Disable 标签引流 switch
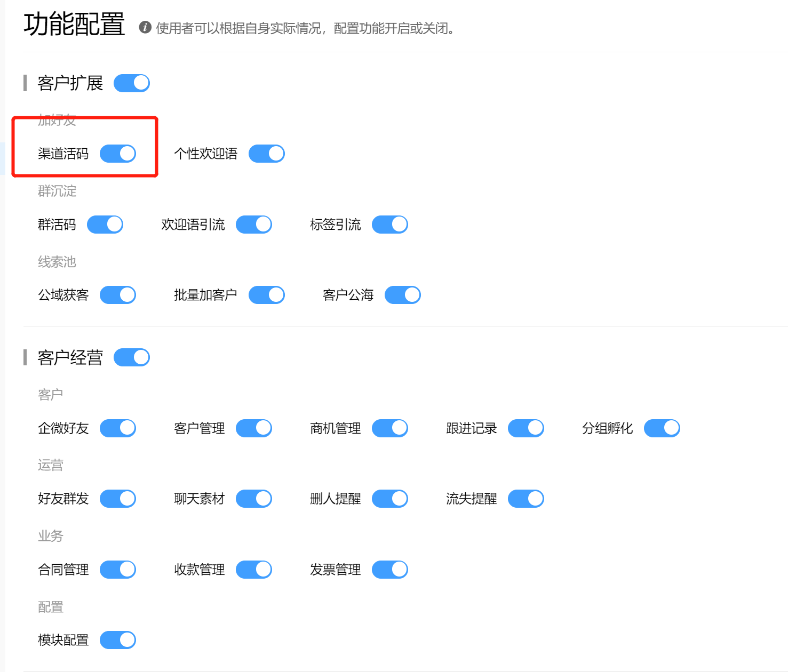The width and height of the screenshot is (788, 672). [x=390, y=225]
